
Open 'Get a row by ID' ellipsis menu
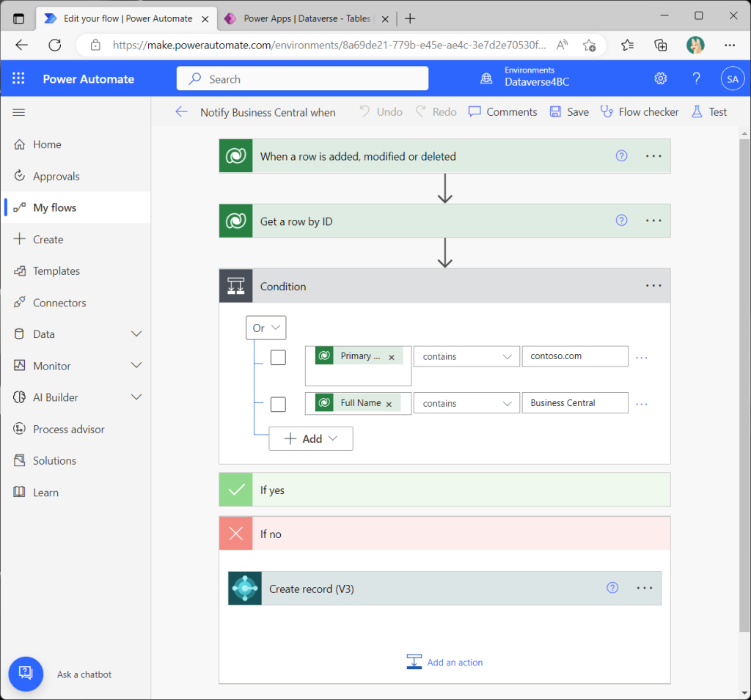click(653, 221)
